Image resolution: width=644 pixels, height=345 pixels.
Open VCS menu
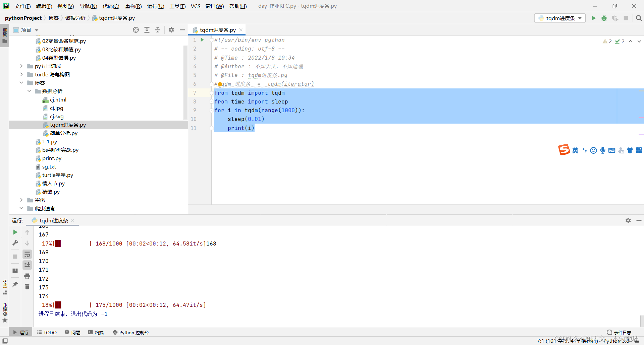click(x=196, y=6)
